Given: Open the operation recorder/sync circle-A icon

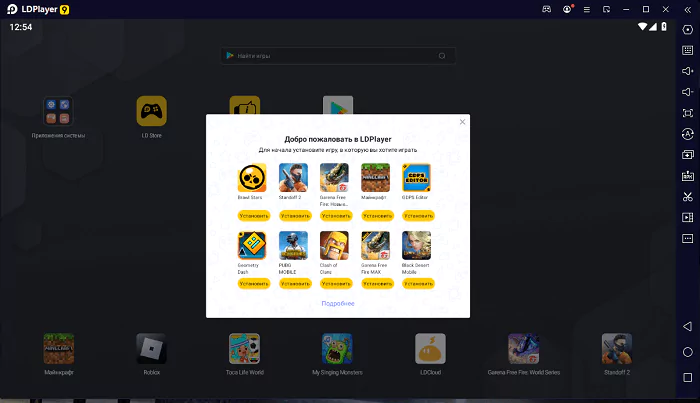Looking at the screenshot, I should [688, 134].
